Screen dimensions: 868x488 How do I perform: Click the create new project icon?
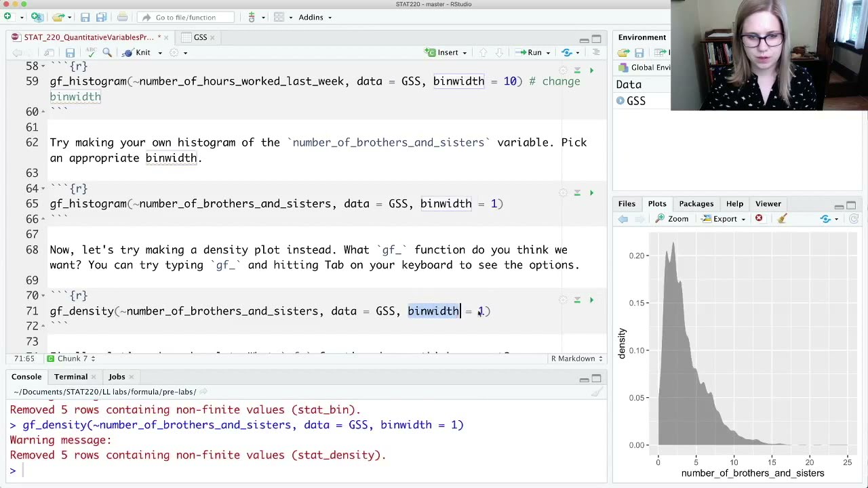point(37,17)
